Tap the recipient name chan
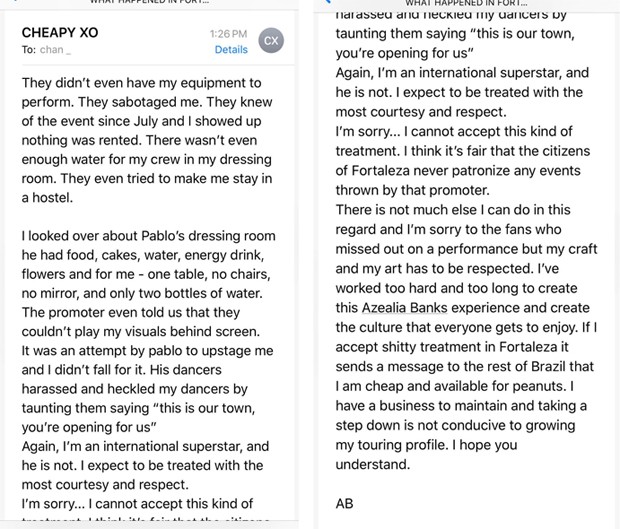Screen dimensions: 620x529 pyautogui.click(x=52, y=50)
